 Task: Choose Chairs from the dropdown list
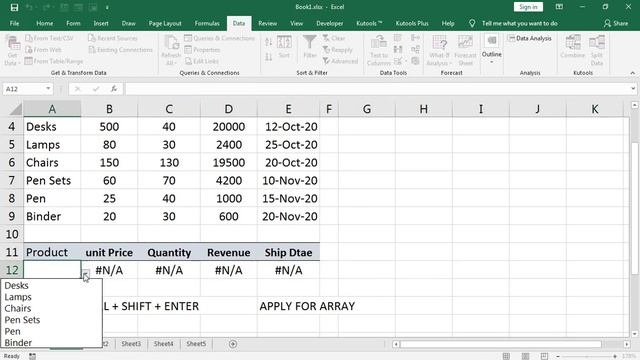[51, 308]
